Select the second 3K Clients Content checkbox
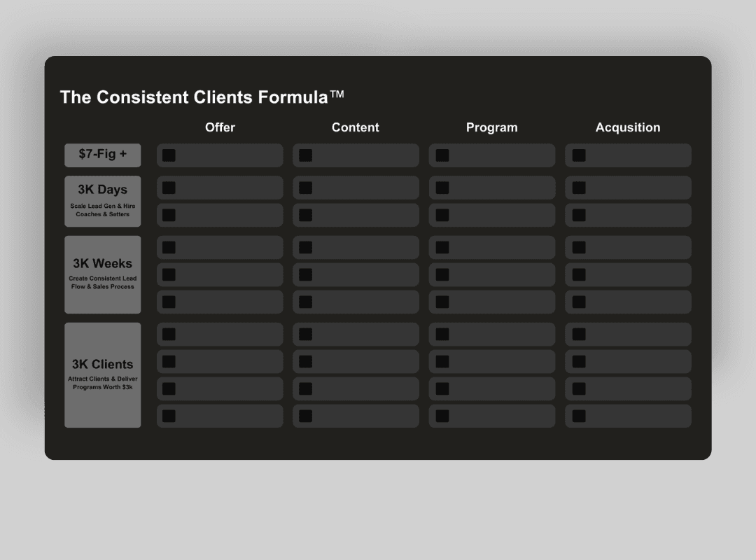Screen dimensions: 756x560 coord(306,362)
